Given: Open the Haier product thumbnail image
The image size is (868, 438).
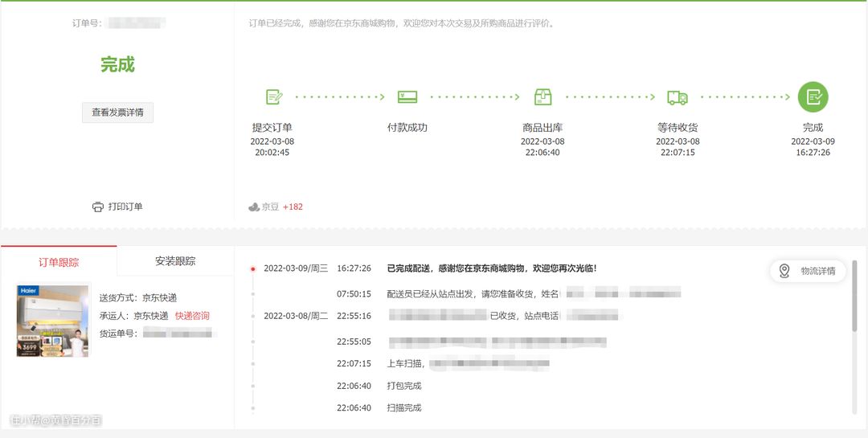Looking at the screenshot, I should point(53,321).
